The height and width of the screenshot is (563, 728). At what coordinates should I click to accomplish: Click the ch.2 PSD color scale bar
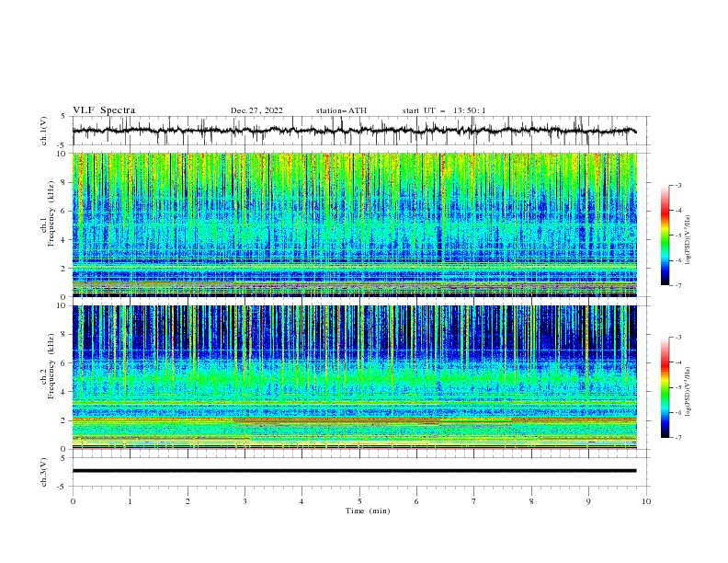pyautogui.click(x=665, y=387)
